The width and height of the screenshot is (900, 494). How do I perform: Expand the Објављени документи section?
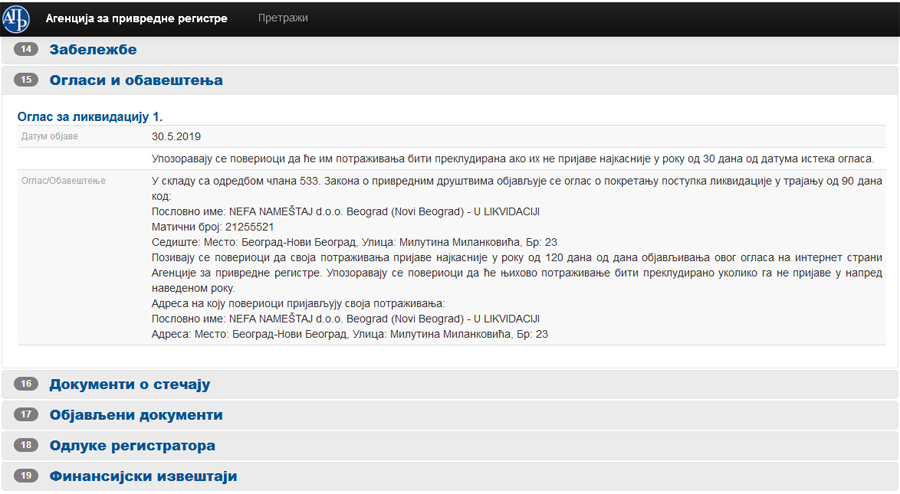(136, 415)
